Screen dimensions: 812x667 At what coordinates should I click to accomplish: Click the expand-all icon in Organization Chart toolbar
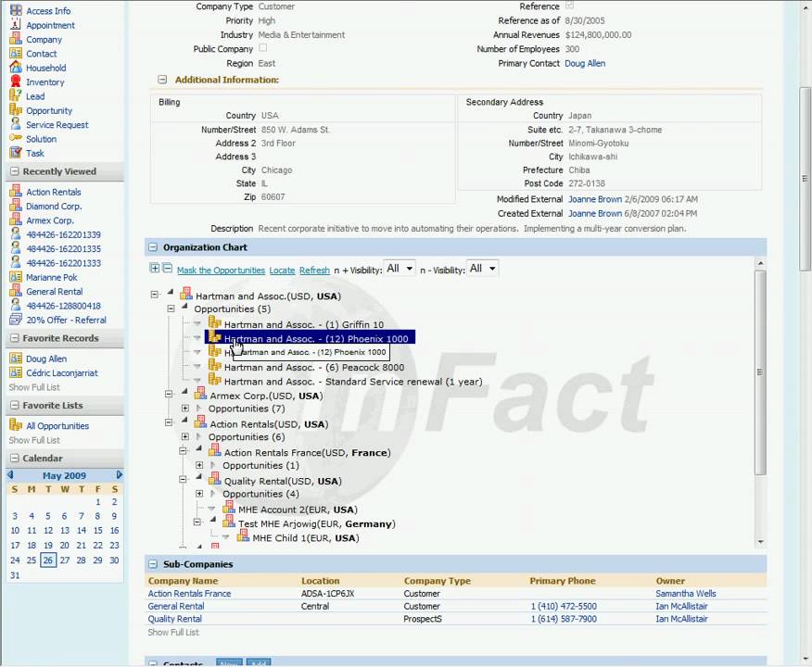(154, 268)
